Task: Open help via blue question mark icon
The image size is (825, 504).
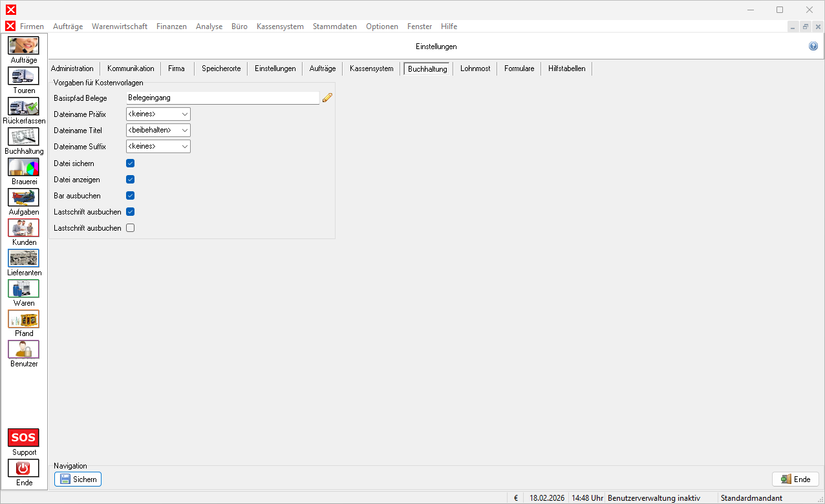Action: click(813, 47)
